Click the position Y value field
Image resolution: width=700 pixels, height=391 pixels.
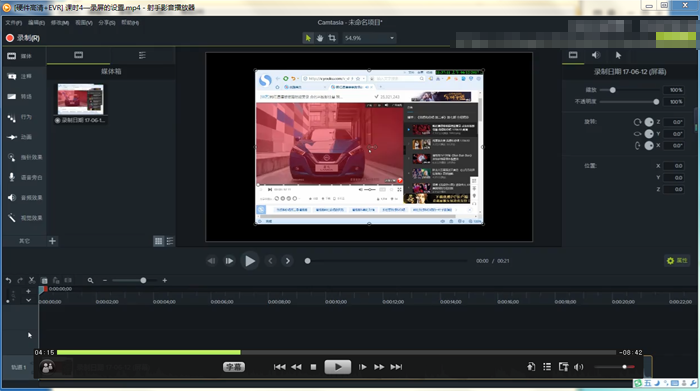(x=674, y=177)
